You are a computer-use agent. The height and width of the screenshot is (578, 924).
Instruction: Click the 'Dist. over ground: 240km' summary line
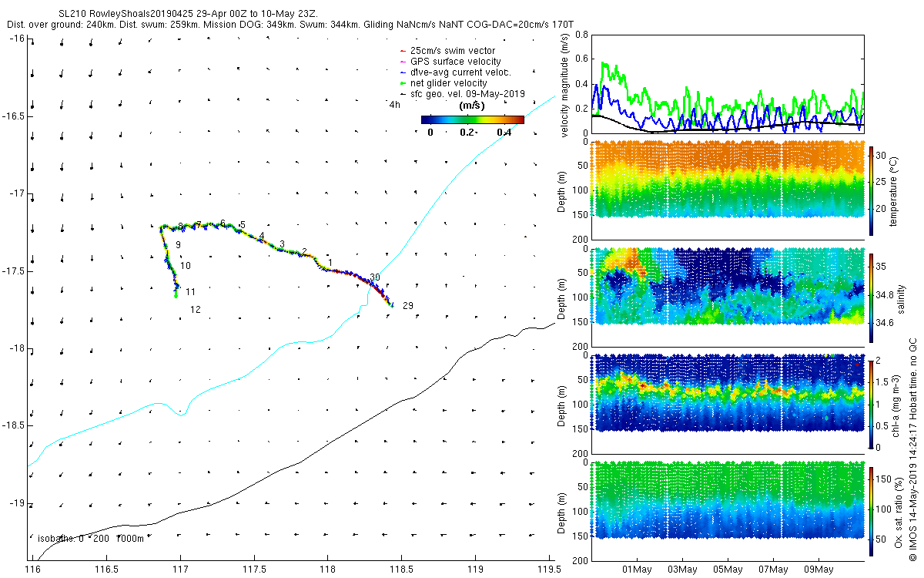(289, 25)
